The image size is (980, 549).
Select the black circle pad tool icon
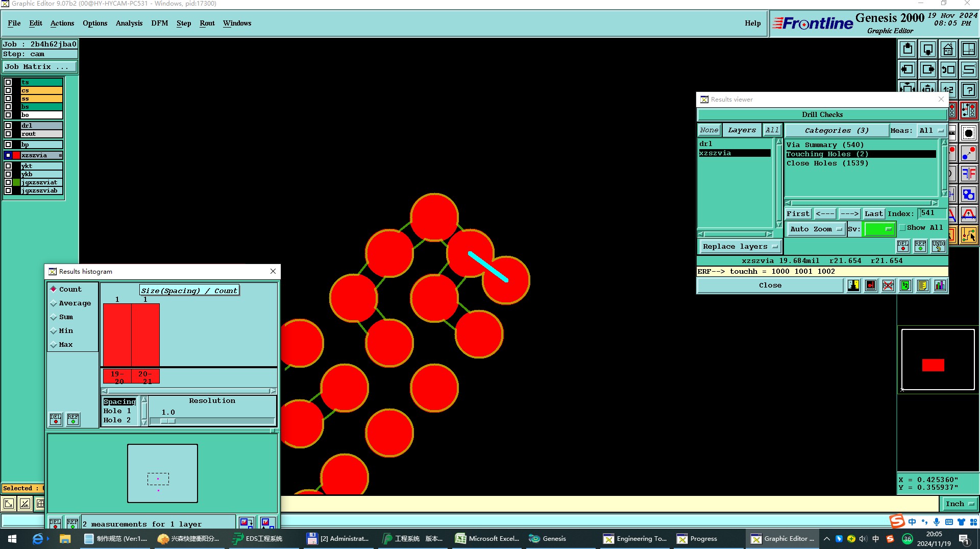click(969, 133)
